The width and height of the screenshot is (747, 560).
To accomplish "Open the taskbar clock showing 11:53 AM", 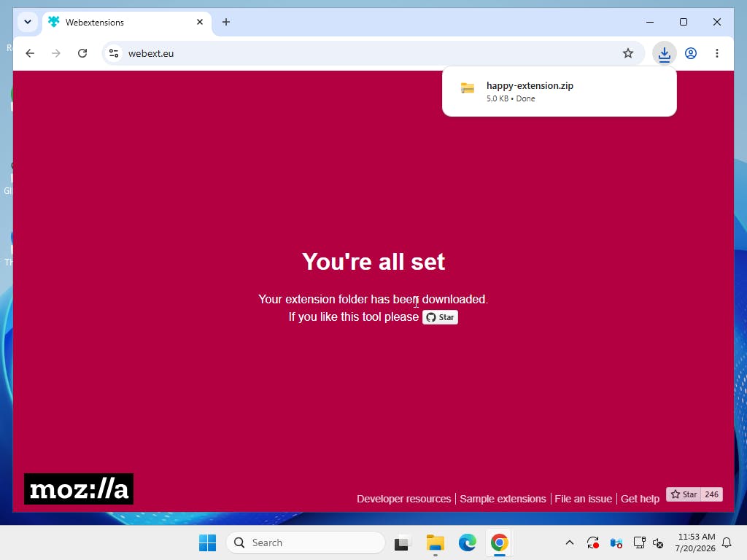I will pyautogui.click(x=695, y=542).
